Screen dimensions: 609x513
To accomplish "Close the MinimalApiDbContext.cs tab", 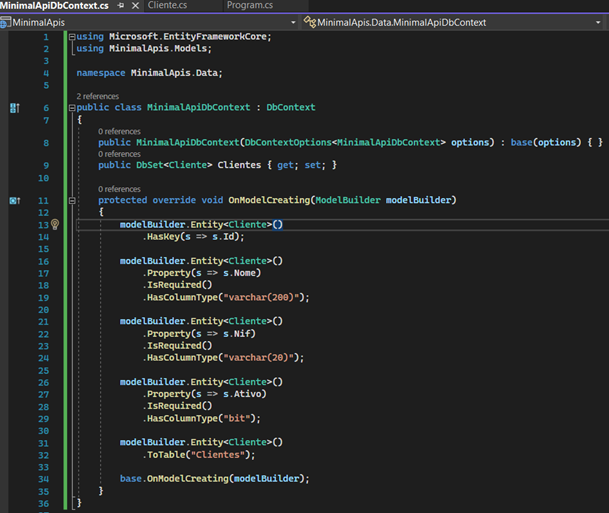I will coord(134,6).
